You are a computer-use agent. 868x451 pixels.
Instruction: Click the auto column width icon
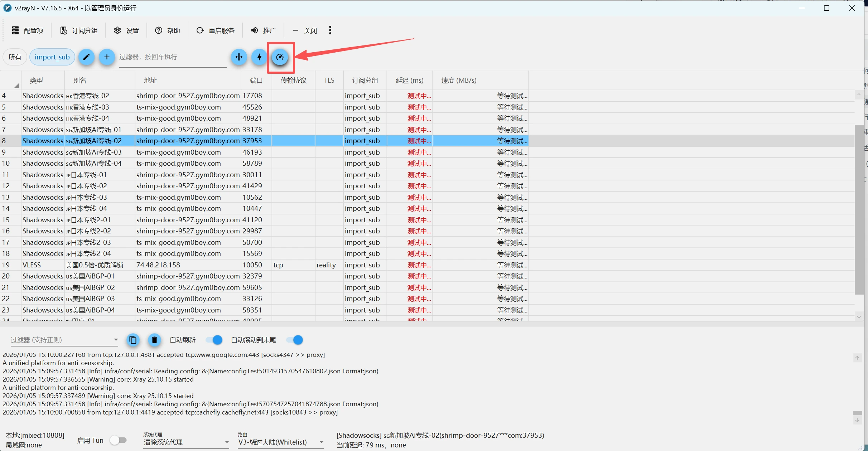[239, 57]
